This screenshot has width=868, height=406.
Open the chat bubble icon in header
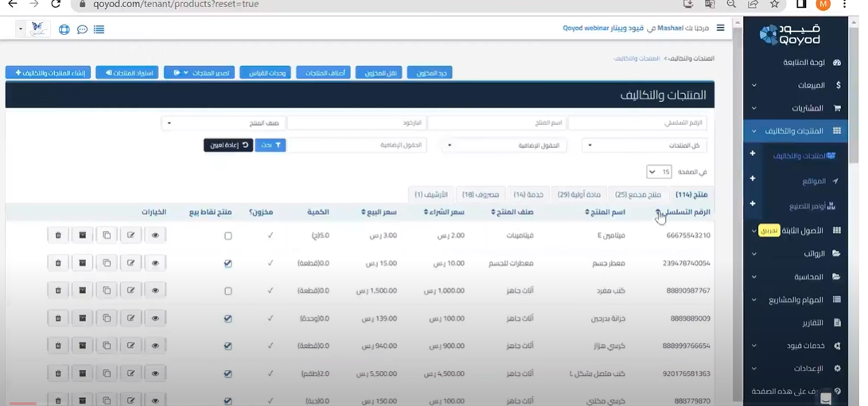click(82, 29)
